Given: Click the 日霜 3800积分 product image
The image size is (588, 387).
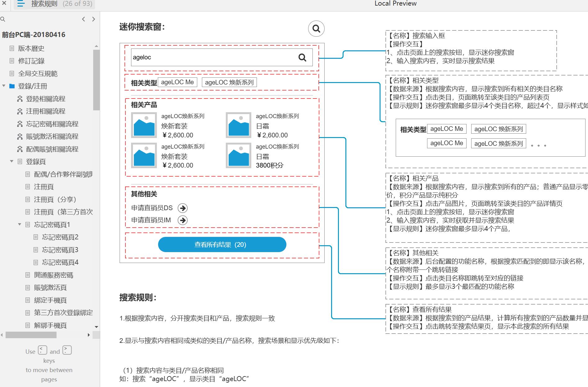Looking at the screenshot, I should [x=239, y=155].
